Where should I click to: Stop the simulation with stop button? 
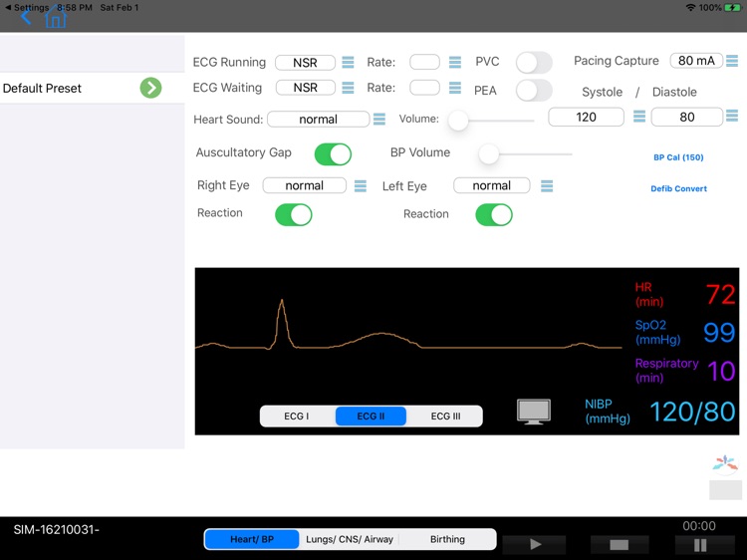pyautogui.click(x=620, y=544)
